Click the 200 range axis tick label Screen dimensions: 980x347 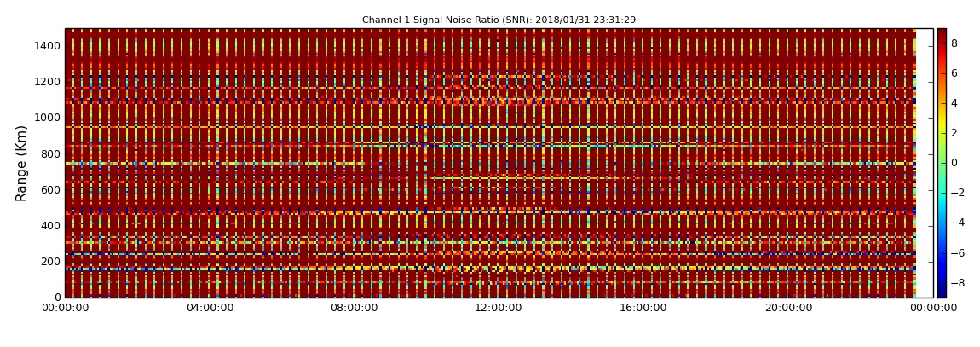[49, 262]
